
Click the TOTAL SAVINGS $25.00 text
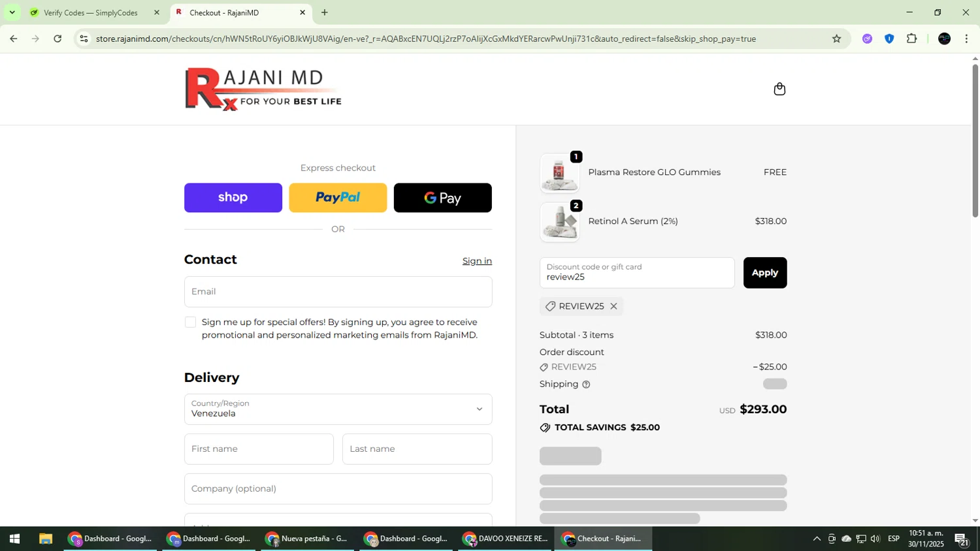pos(607,428)
